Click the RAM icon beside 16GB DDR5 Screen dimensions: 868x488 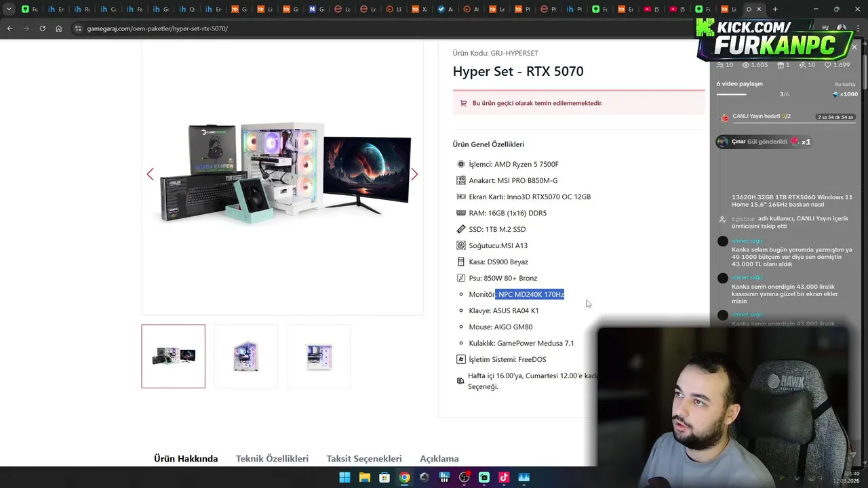point(461,213)
